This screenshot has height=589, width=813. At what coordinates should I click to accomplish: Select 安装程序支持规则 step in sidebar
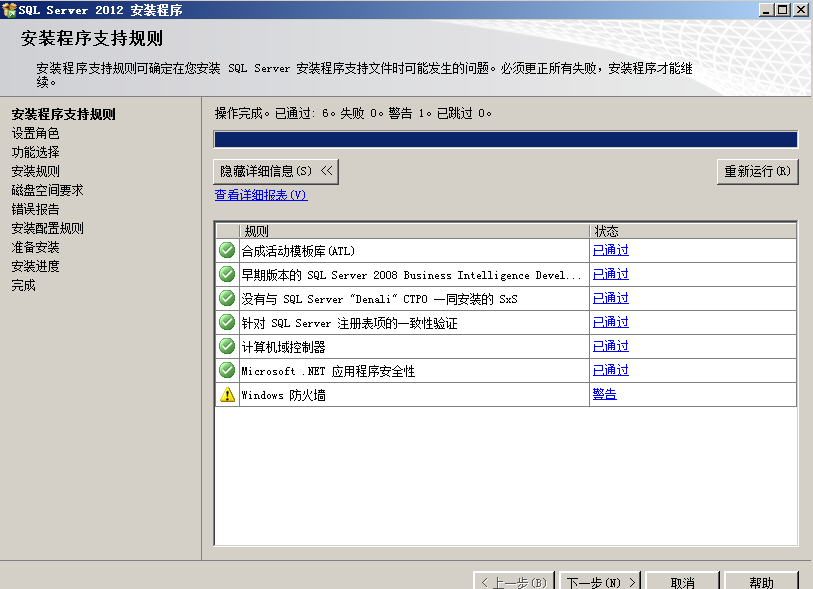(x=63, y=114)
